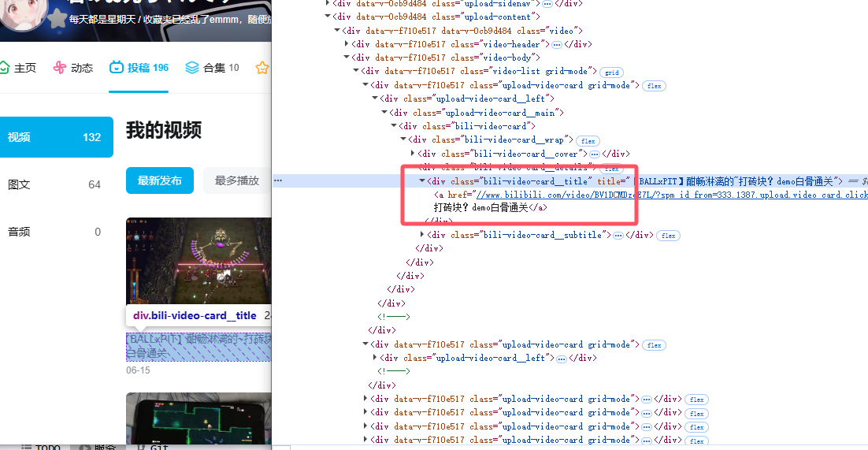Collapse the upload-video-card__main node
This screenshot has height=450, width=868.
(384, 113)
